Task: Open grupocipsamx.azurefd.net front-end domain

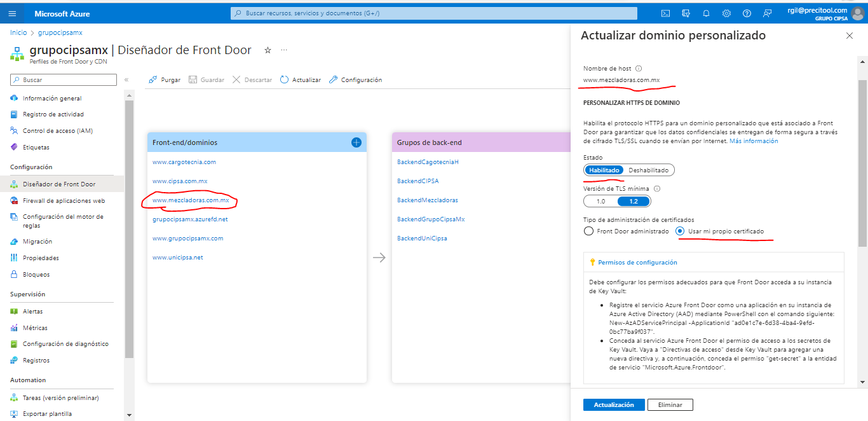Action: 190,219
